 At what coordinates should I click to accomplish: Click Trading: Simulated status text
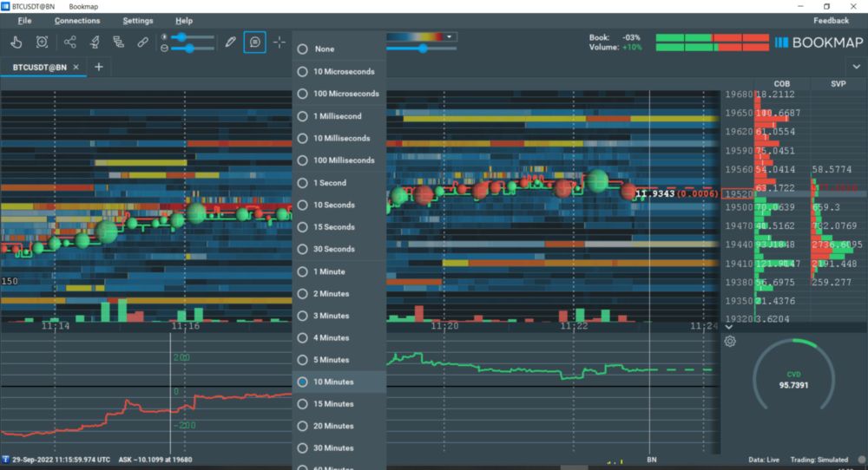pos(819,460)
